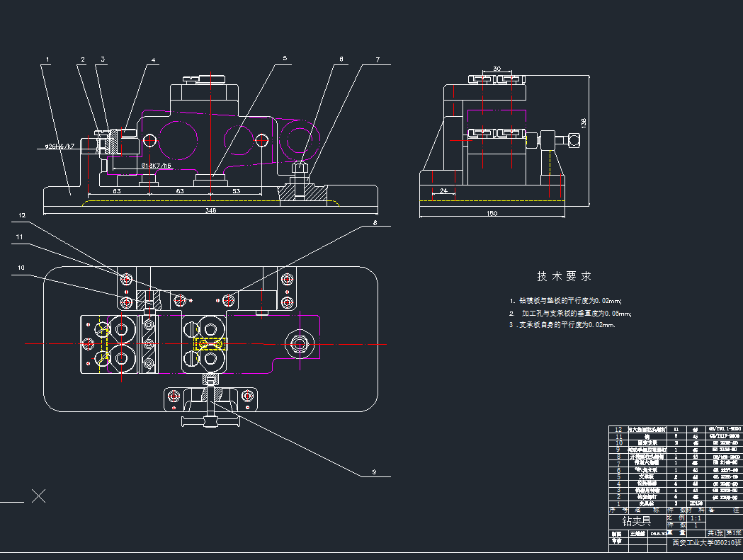Image resolution: width=743 pixels, height=560 pixels.
Task: Click the Ø18K7/h6 tolerance label
Action: click(157, 165)
